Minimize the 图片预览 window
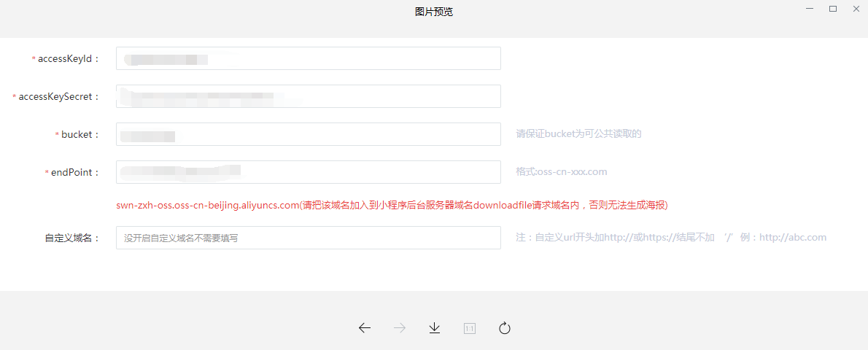 [x=810, y=9]
